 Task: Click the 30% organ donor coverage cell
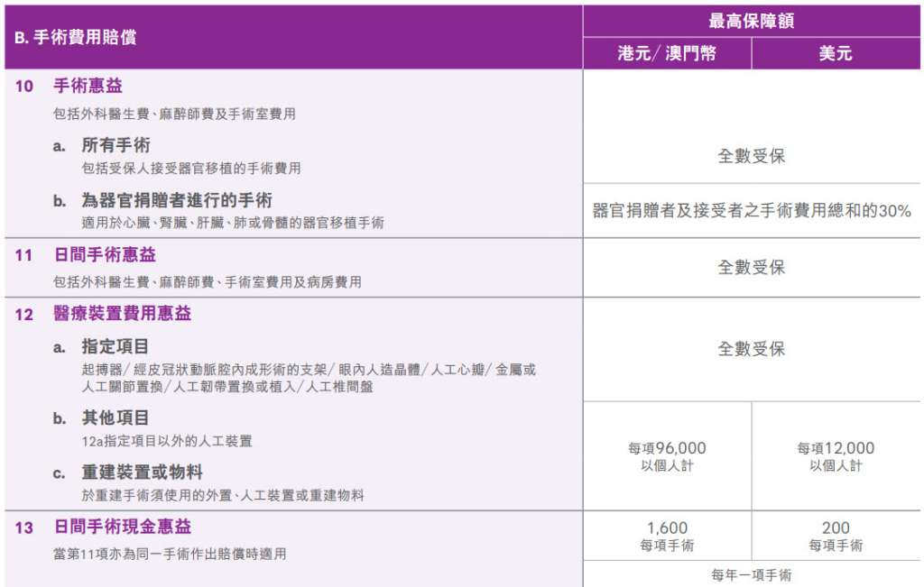(x=751, y=211)
